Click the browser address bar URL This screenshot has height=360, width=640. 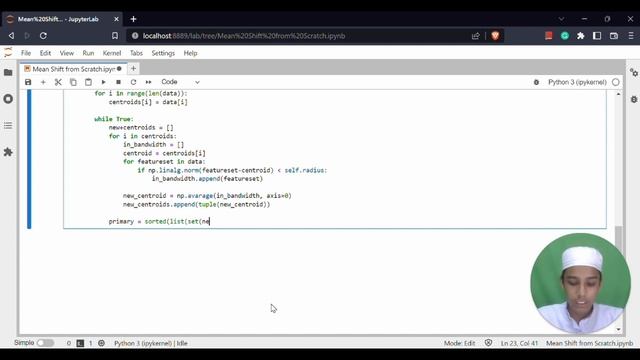coord(244,36)
